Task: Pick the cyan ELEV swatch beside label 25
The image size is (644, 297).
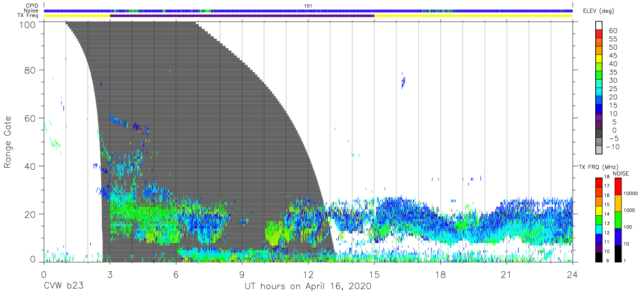Action: tap(599, 92)
